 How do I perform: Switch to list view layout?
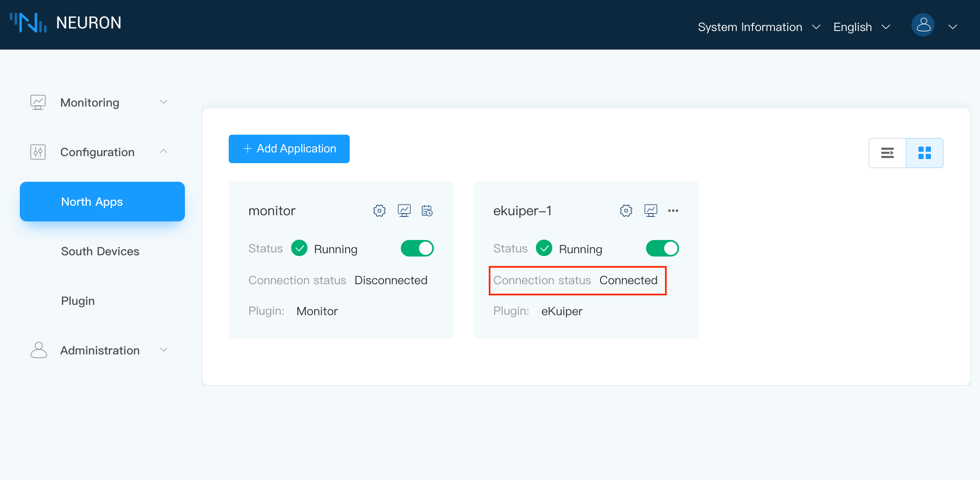click(887, 153)
